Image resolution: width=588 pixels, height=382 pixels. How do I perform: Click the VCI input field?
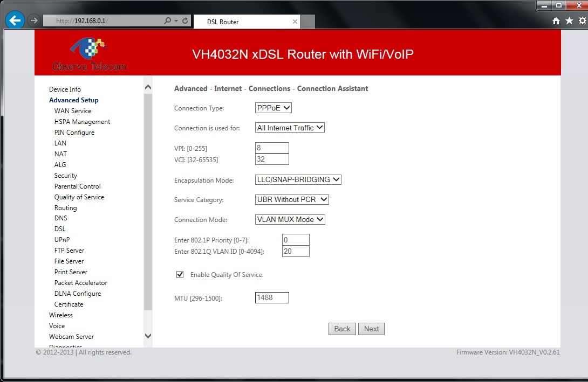point(272,159)
